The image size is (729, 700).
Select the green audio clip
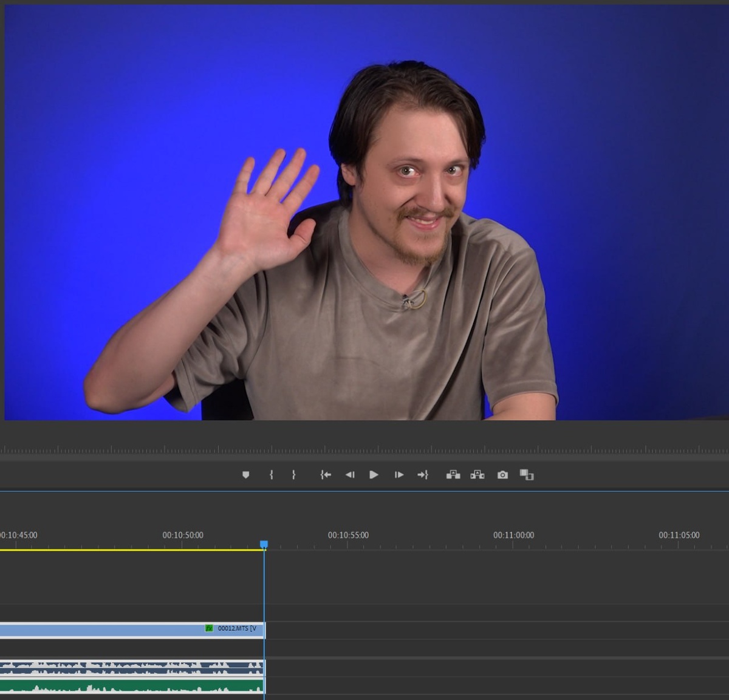pos(122,686)
